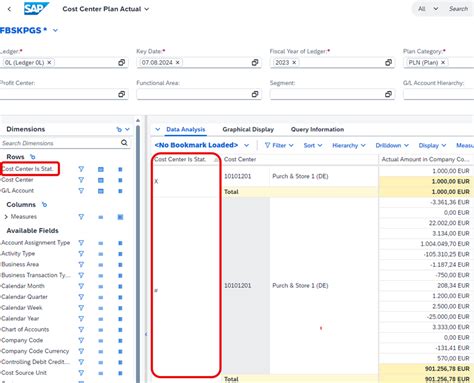Viewport: 474px width, 383px height.
Task: Remove the 2023 fiscal year token
Action: (294, 62)
